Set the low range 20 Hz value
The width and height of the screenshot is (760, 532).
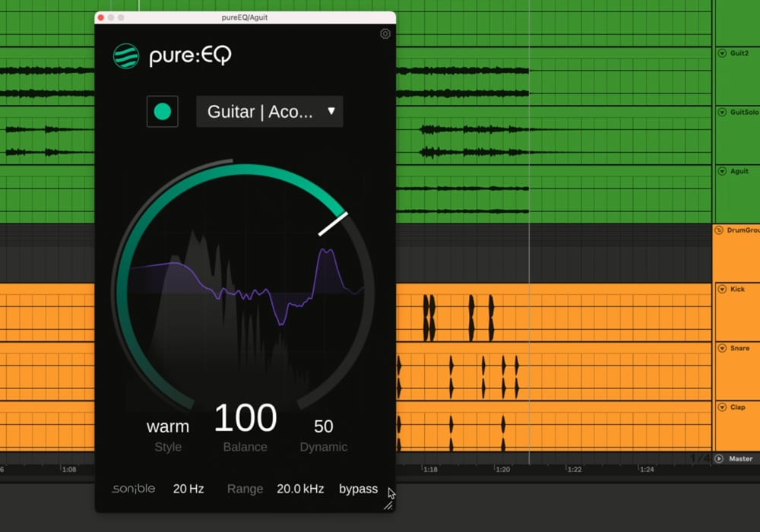(x=188, y=489)
